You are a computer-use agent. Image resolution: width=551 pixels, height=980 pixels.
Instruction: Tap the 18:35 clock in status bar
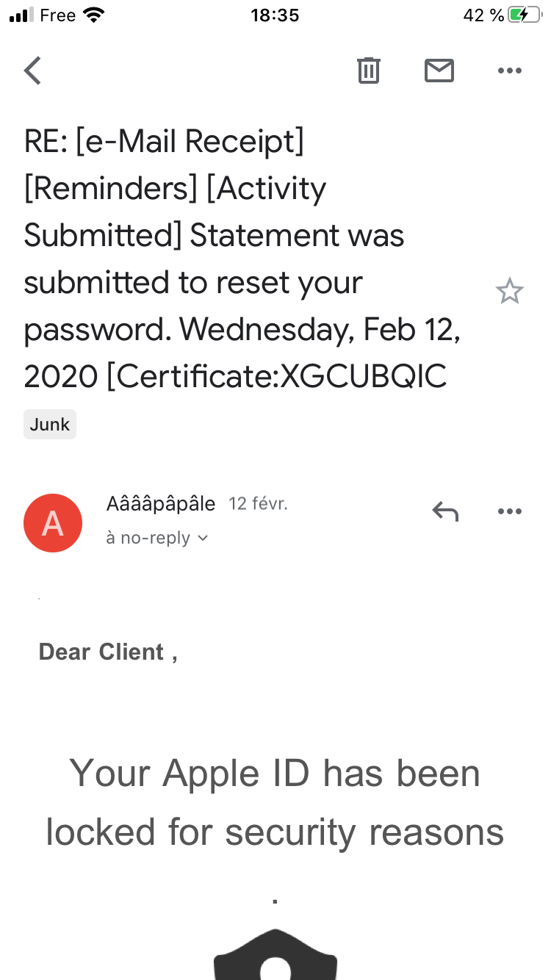[275, 15]
